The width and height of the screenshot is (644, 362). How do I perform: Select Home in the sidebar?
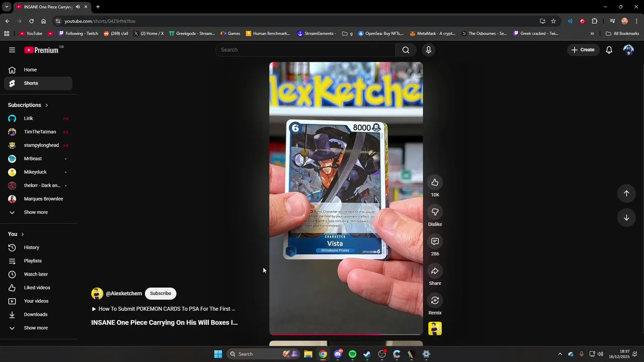click(38, 70)
